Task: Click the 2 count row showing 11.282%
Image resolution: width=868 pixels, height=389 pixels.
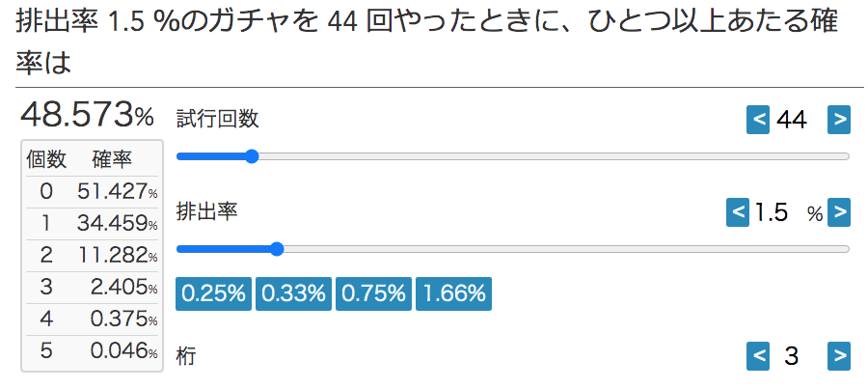Action: [92, 255]
